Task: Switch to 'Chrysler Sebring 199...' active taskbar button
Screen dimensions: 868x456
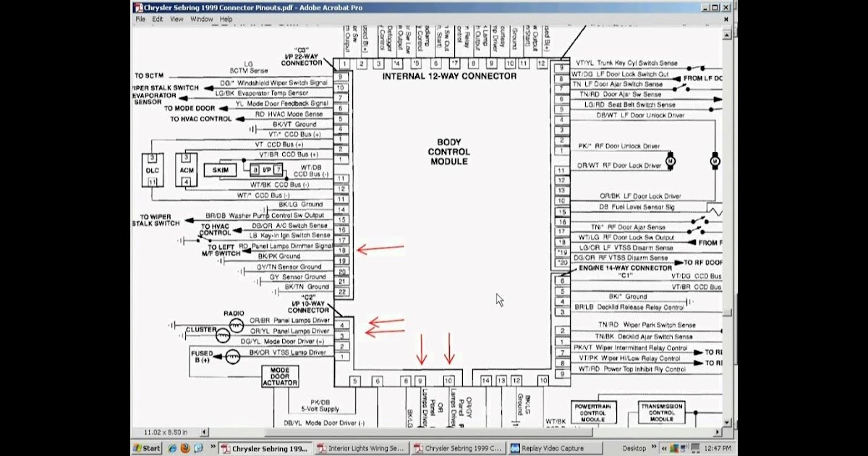Action: pos(265,448)
